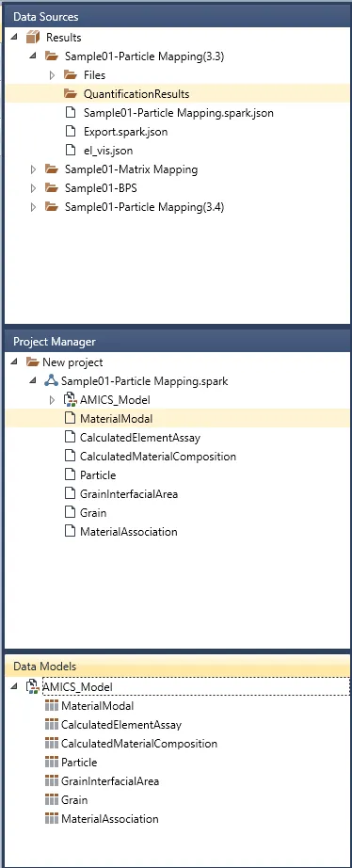Collapse the Results root node
The image size is (352, 868).
[14, 37]
